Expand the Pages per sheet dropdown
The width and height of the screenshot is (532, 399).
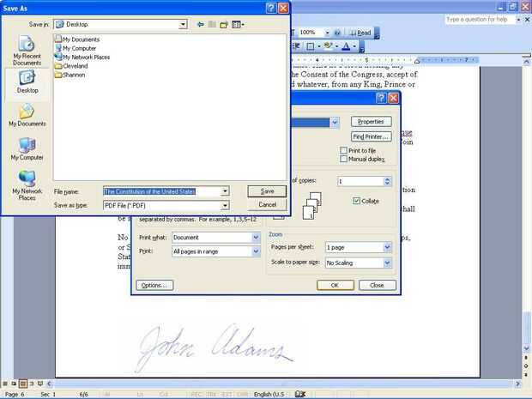tap(387, 247)
